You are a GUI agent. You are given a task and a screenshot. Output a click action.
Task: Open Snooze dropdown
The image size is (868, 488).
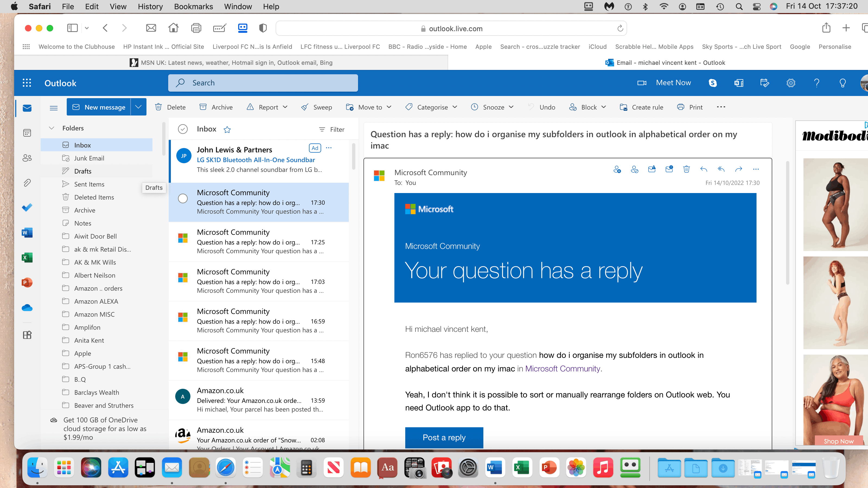[x=492, y=107]
